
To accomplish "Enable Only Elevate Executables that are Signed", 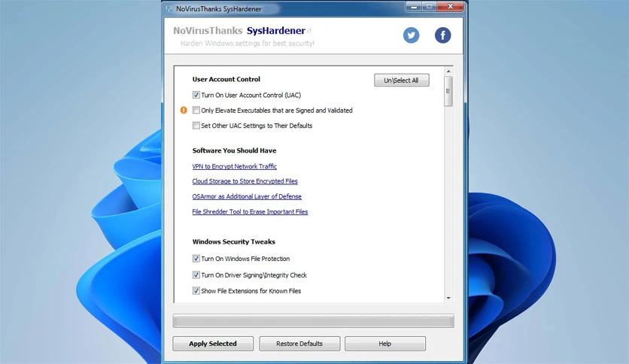I will click(x=196, y=111).
